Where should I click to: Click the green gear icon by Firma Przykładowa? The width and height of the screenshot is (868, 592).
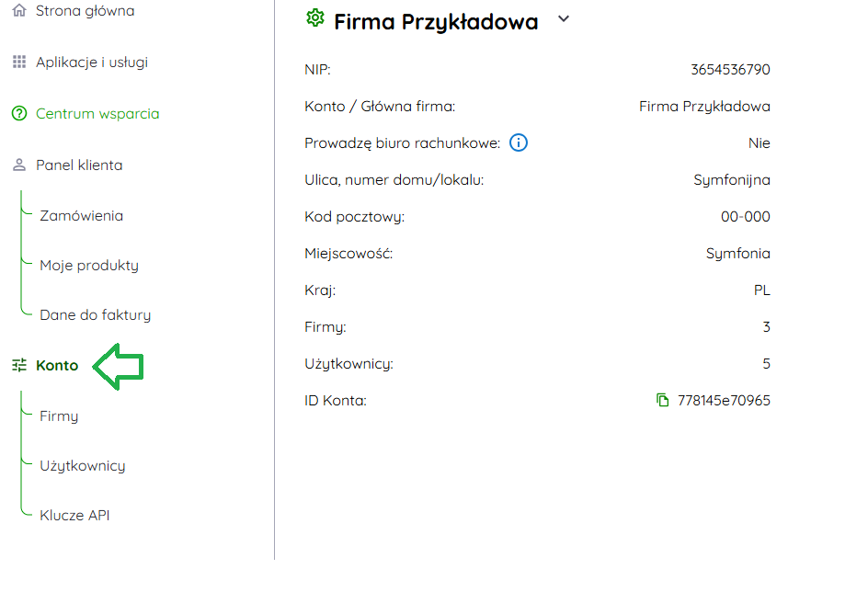click(315, 19)
